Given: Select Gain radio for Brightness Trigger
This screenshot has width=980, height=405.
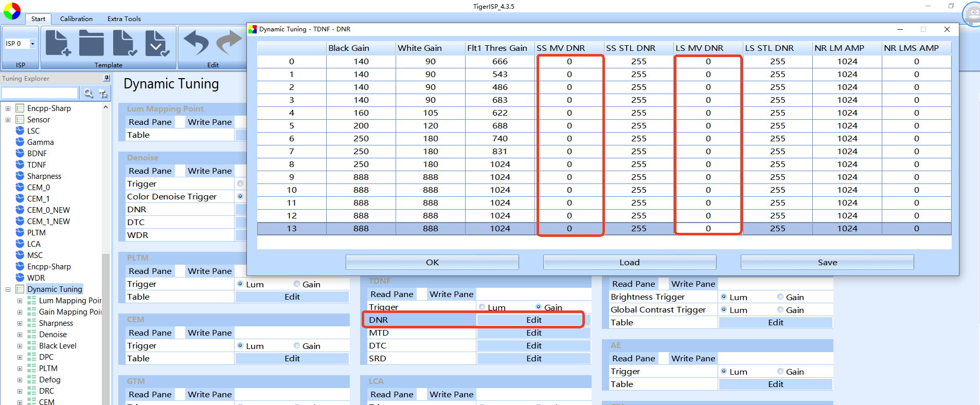Looking at the screenshot, I should click(780, 297).
